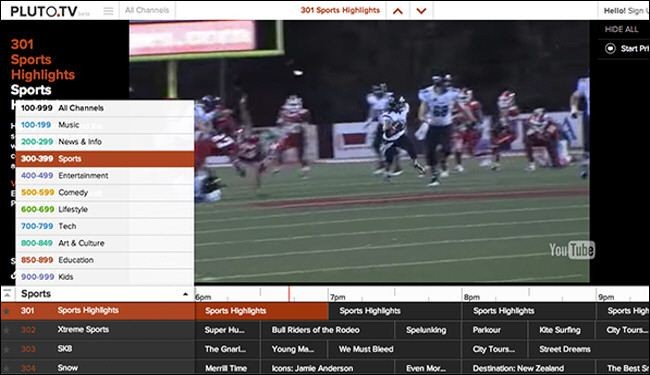The image size is (650, 375).
Task: Favorite channel 301 with star icon
Action: 6,311
